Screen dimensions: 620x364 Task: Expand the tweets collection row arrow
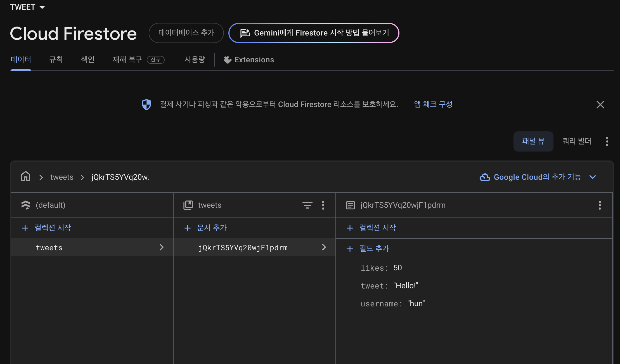pyautogui.click(x=162, y=247)
